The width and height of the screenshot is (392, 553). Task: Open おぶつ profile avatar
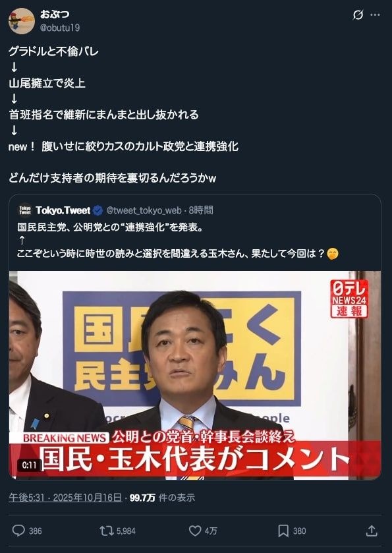pos(22,21)
